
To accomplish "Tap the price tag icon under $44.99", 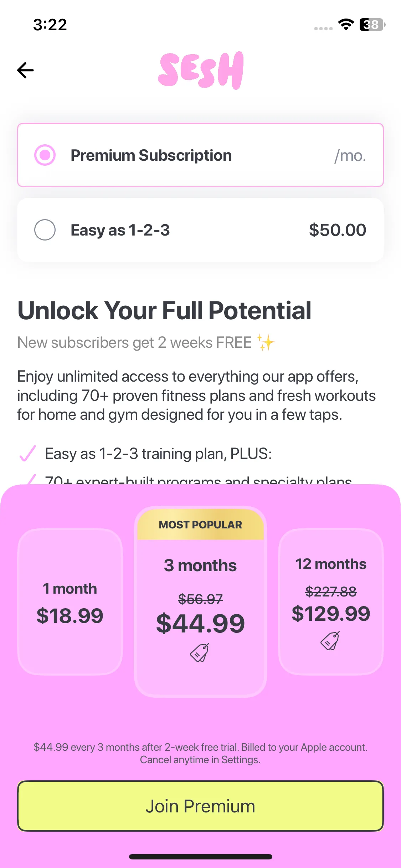I will click(x=200, y=652).
